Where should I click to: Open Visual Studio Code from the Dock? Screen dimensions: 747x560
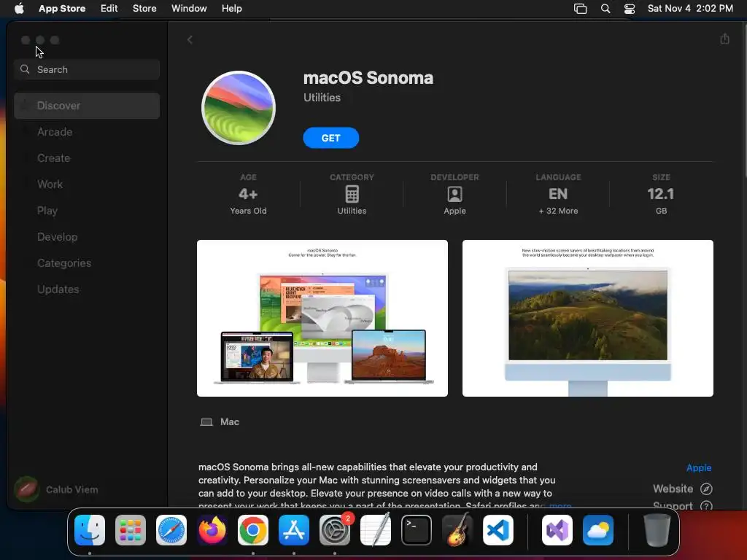pos(498,530)
